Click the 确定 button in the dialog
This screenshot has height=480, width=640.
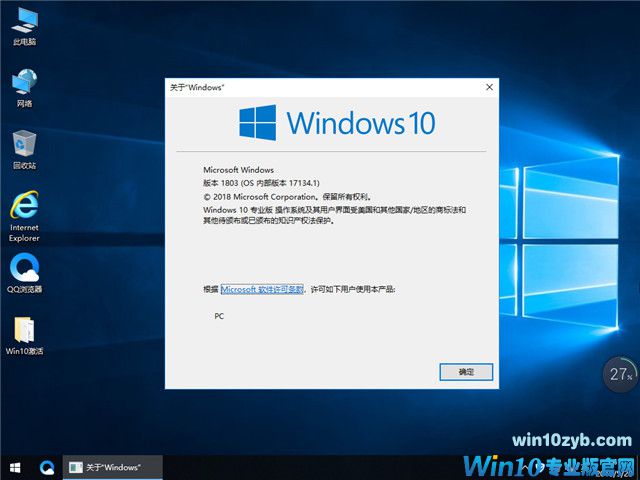(466, 372)
